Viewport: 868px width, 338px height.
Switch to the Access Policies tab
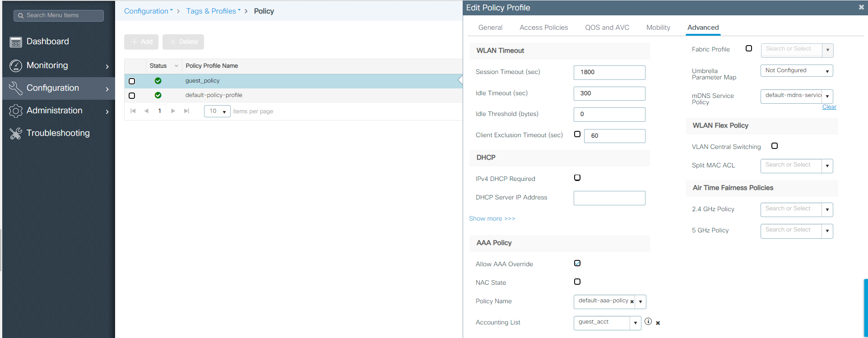tap(543, 28)
